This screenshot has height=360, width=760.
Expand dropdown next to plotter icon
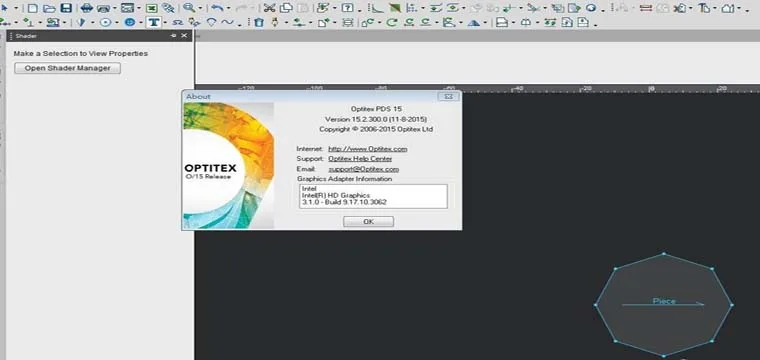115,8
